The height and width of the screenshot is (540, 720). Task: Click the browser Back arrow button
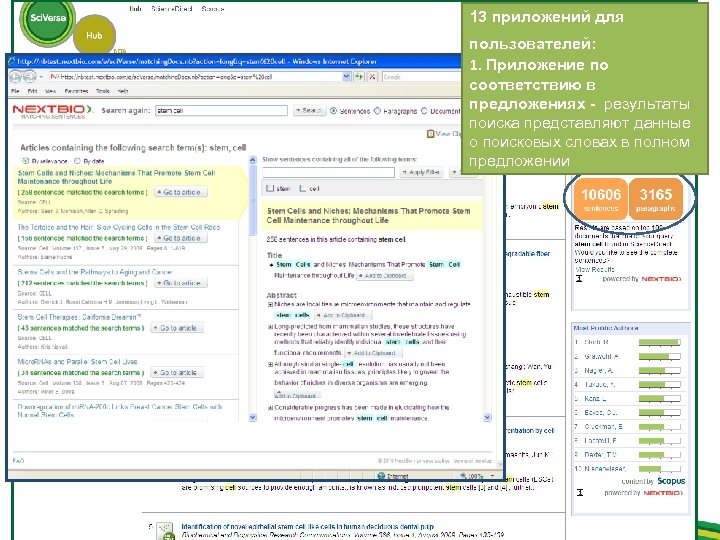click(x=17, y=77)
